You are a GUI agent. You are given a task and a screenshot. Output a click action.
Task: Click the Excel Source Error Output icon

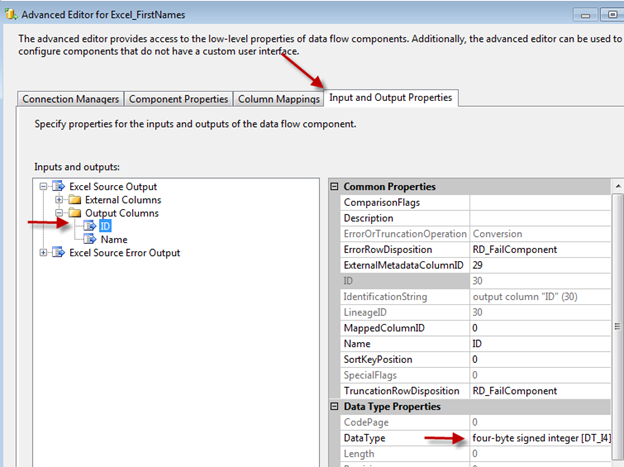click(58, 253)
